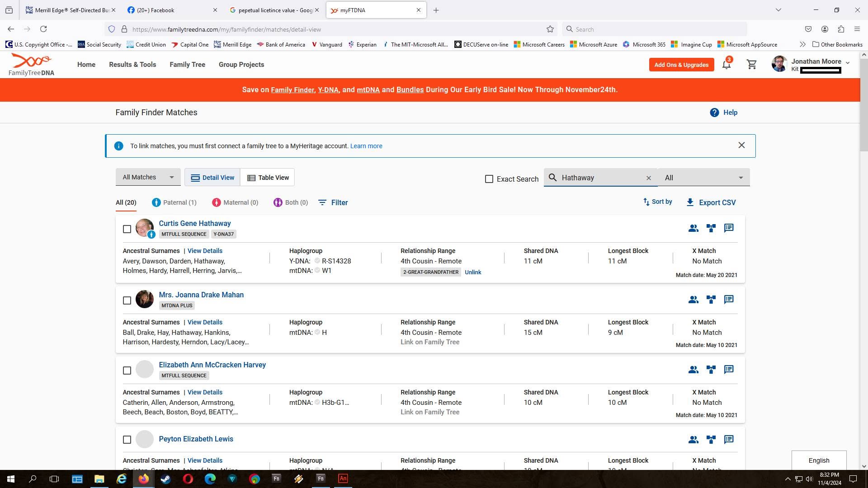Check the box beside Curtis Gene Hathaway
The image size is (868, 488).
(x=127, y=229)
